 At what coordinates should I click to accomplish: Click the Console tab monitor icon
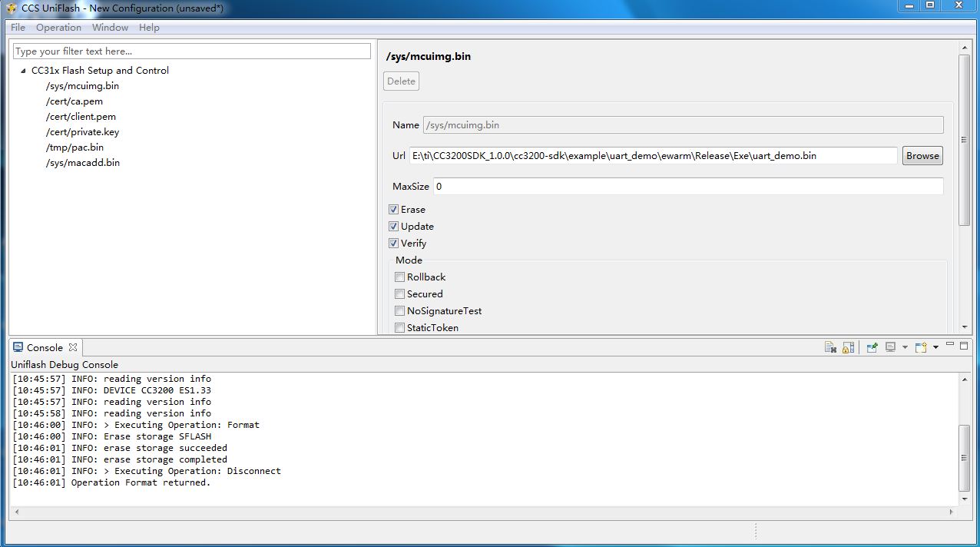tap(18, 347)
